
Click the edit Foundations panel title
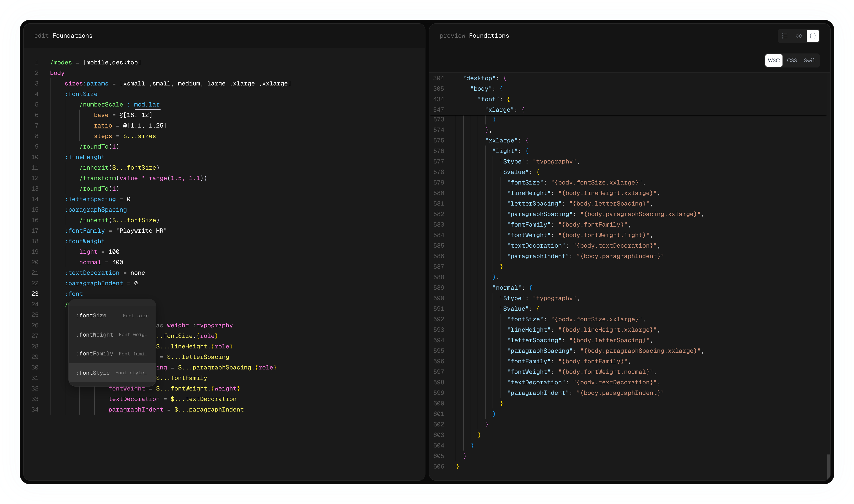tap(63, 36)
